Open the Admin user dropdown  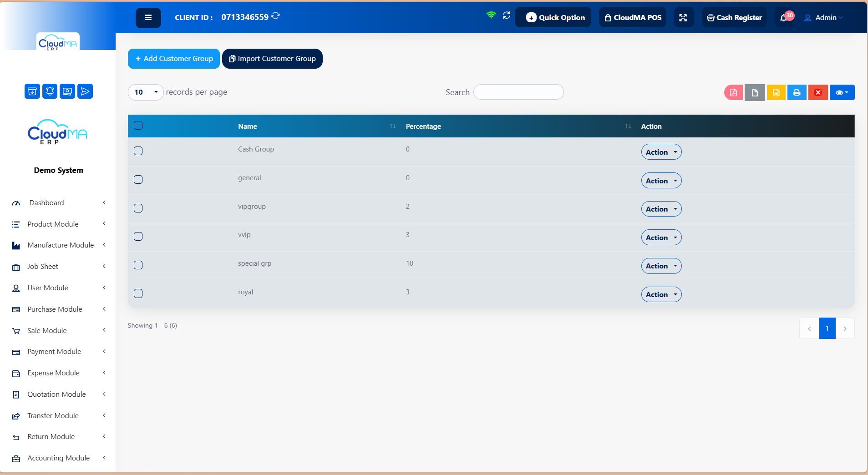[823, 18]
